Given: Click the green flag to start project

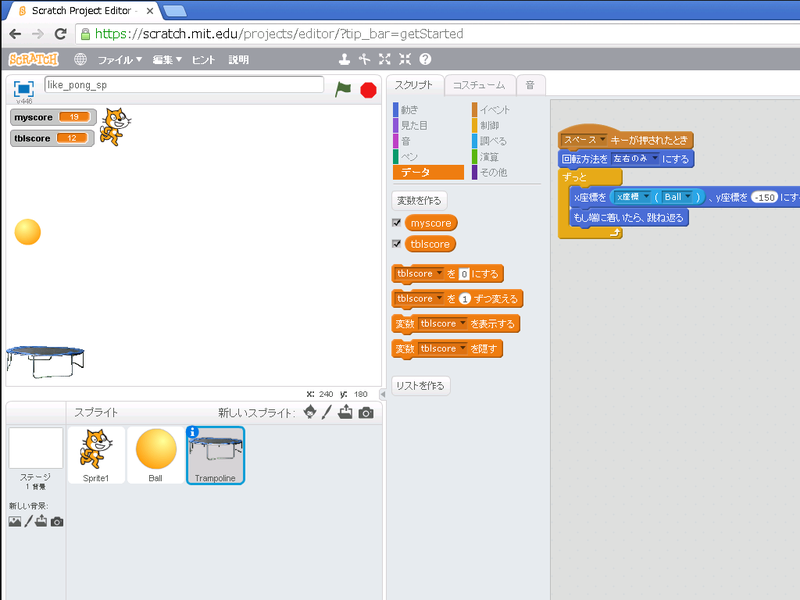Looking at the screenshot, I should coord(343,89).
